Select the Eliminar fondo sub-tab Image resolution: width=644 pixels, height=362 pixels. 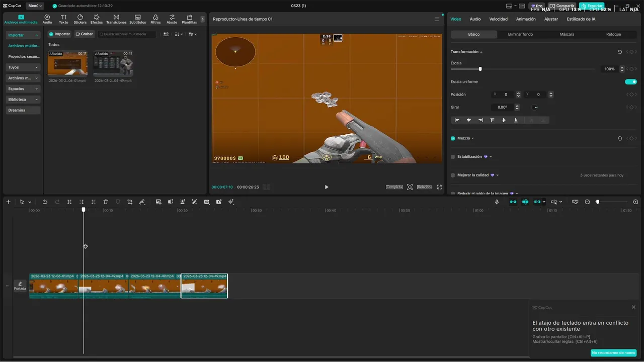(520, 34)
